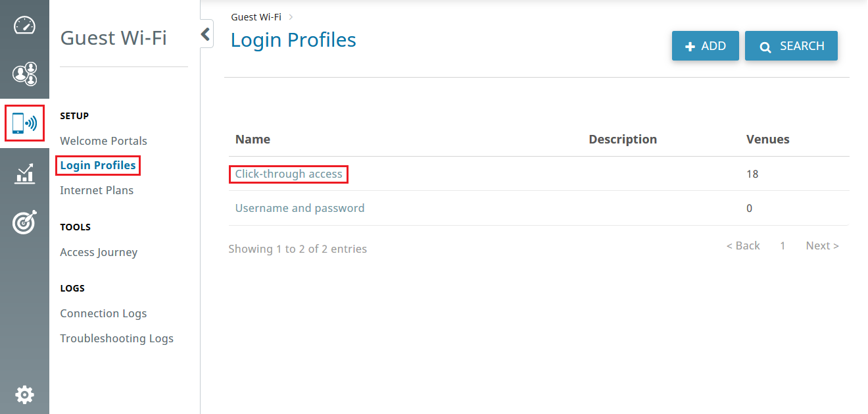
Task: Open the users group icon
Action: point(24,73)
